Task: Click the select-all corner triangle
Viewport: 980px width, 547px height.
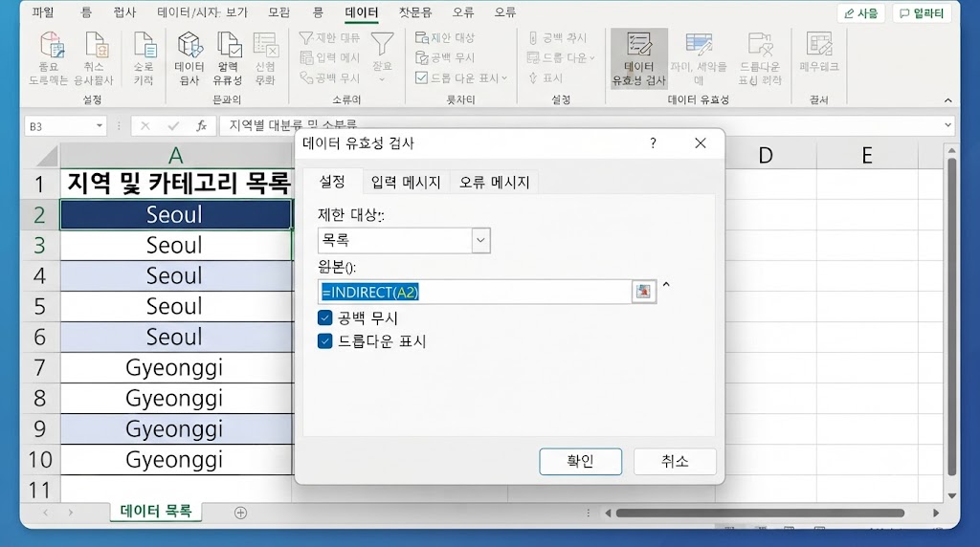Action: coord(48,156)
